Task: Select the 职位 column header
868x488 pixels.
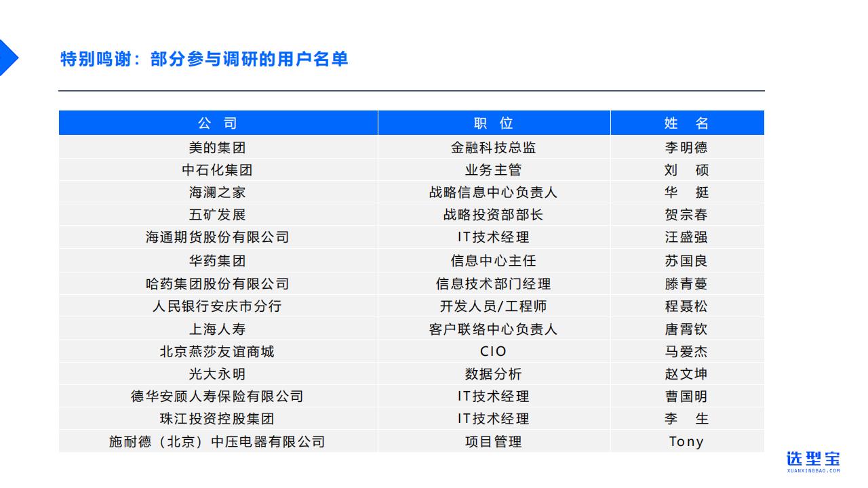Action: pyautogui.click(x=494, y=123)
